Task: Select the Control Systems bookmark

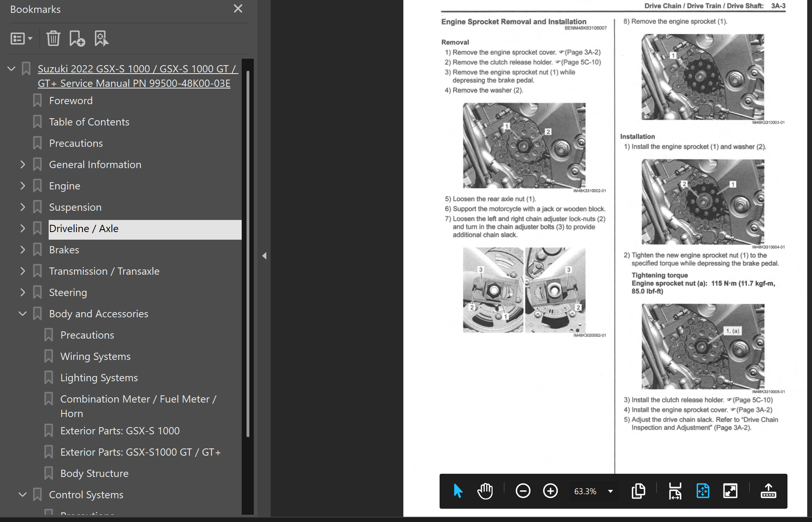Action: (86, 495)
